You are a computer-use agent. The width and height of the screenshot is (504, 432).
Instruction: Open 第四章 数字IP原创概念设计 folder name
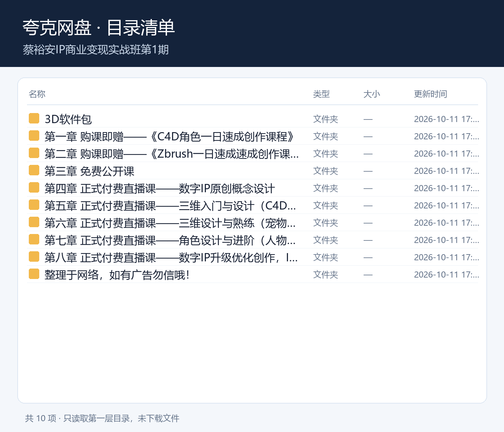(x=160, y=188)
